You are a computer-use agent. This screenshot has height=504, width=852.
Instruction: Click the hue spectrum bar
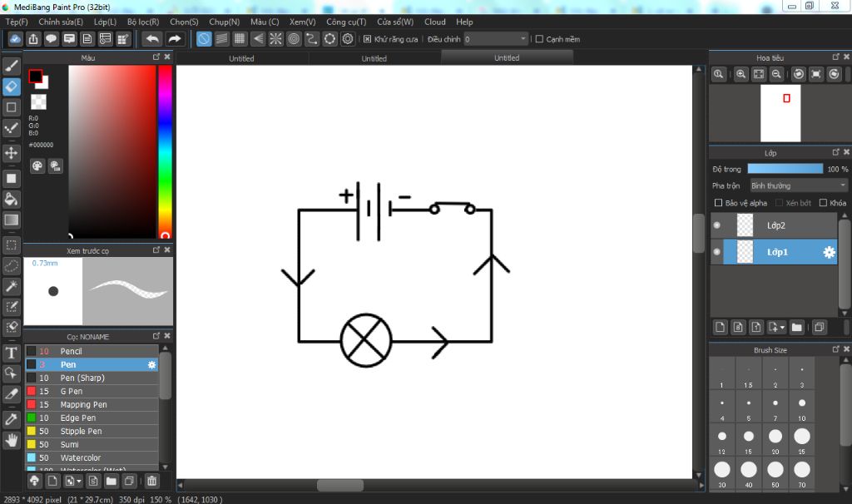pyautogui.click(x=166, y=151)
